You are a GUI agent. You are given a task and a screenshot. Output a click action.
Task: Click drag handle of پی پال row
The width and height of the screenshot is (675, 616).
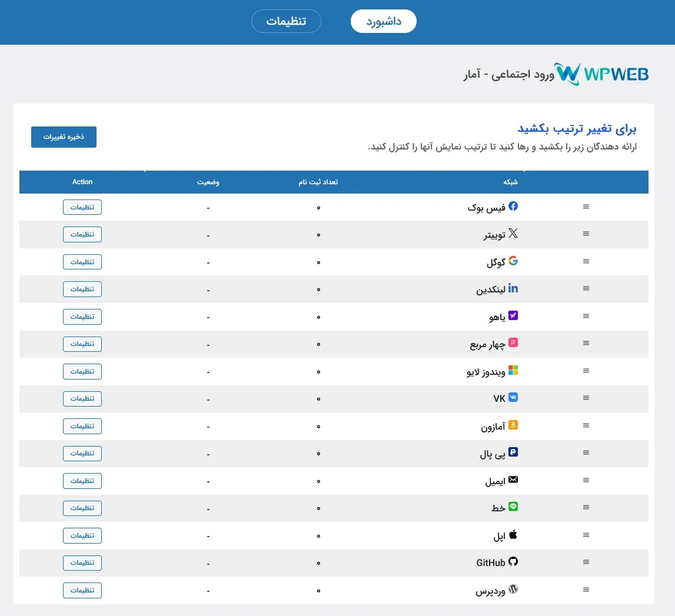tap(586, 452)
